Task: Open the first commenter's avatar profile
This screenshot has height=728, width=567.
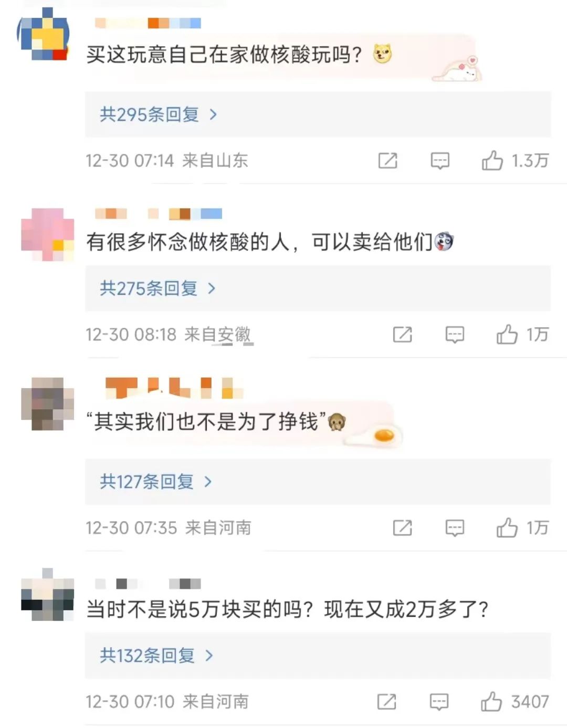Action: [x=44, y=35]
